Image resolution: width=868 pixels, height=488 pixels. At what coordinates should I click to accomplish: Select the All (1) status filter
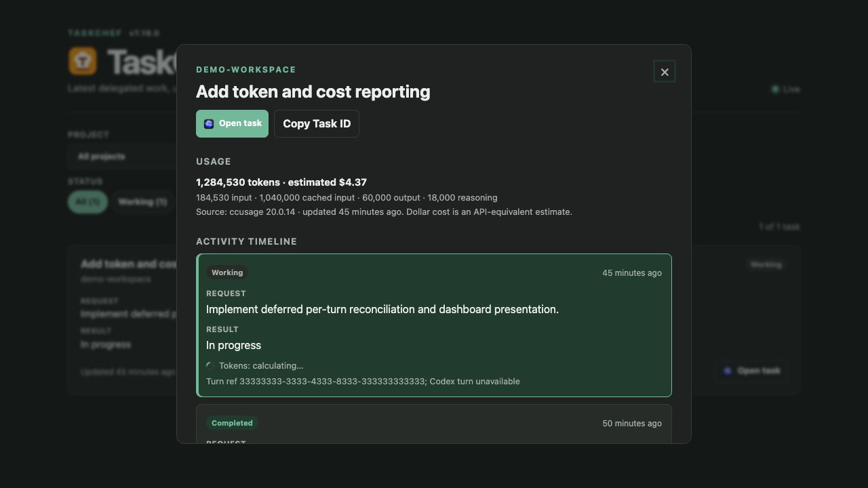87,202
